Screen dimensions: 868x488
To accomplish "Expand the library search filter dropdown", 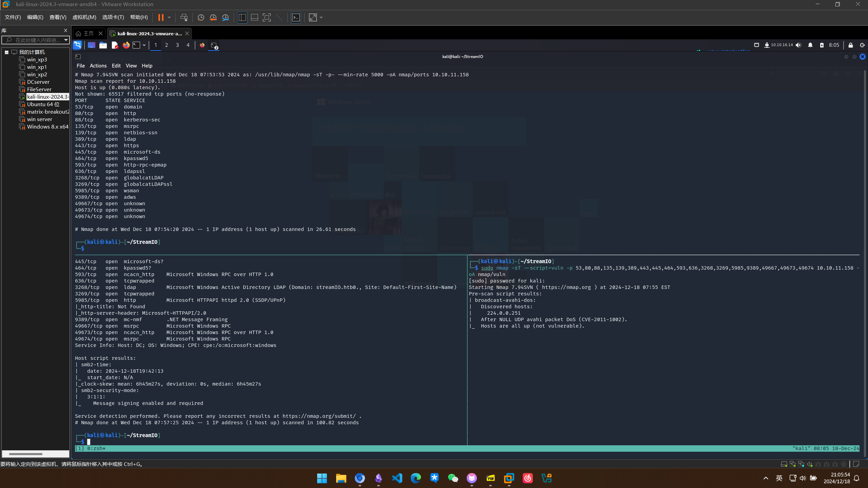I will click(x=66, y=40).
